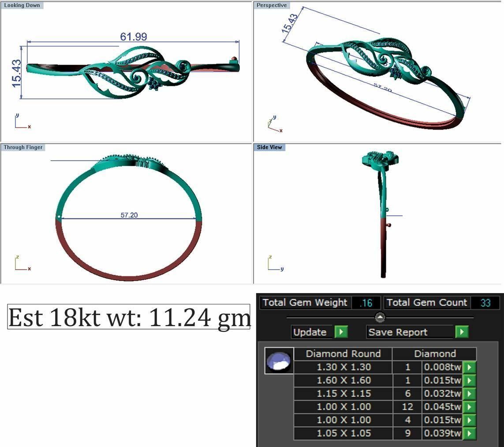The height and width of the screenshot is (447, 504).
Task: Click the 15.43 dimension in Looking Down view
Action: pyautogui.click(x=16, y=74)
